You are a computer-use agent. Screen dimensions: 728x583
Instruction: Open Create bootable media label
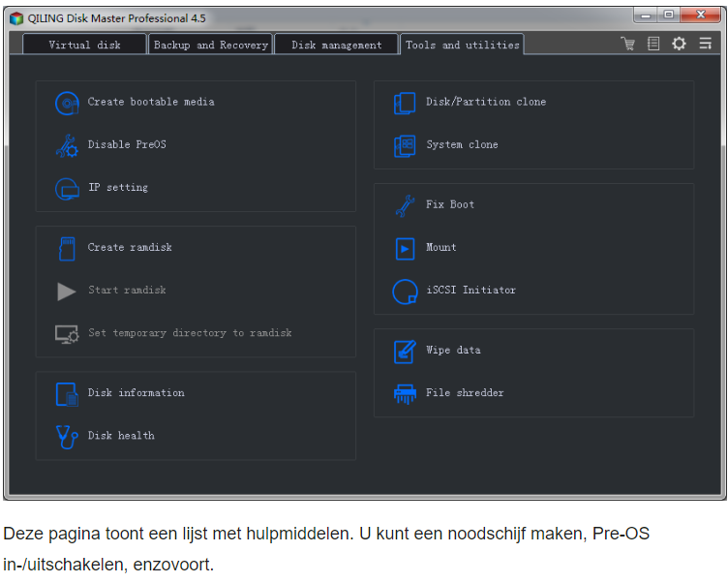coord(151,102)
